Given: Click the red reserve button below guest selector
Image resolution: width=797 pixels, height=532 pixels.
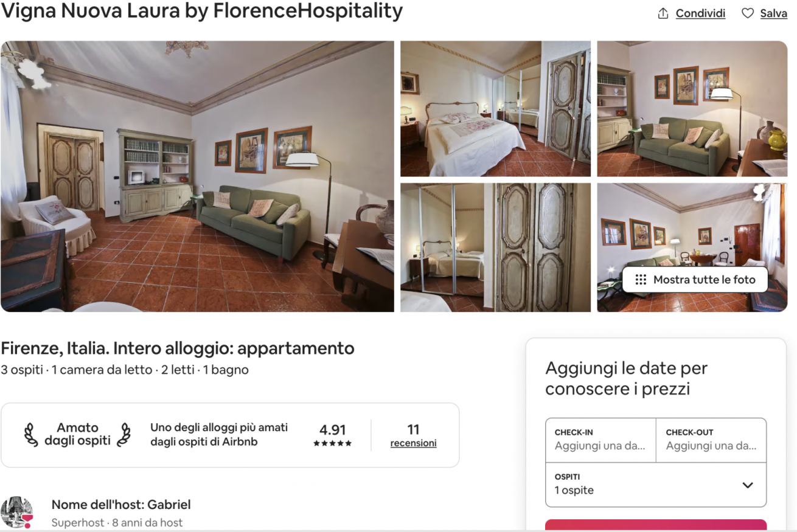Looking at the screenshot, I should pyautogui.click(x=656, y=525).
